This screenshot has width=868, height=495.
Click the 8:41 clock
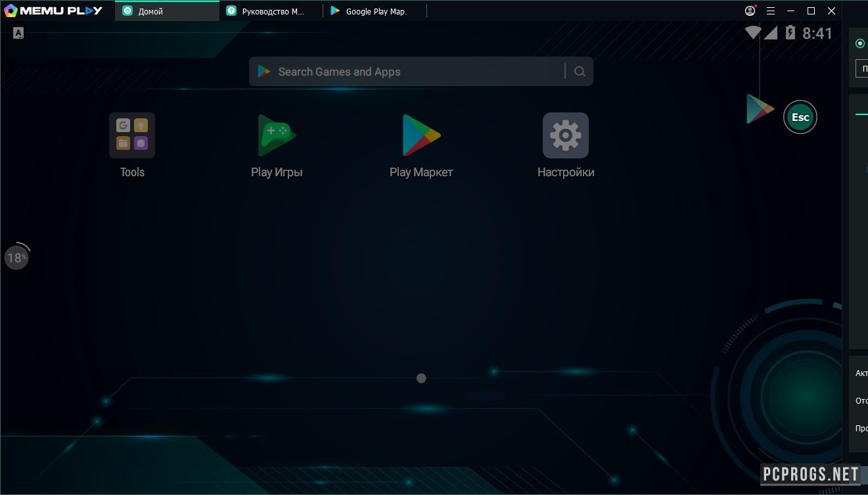(817, 33)
